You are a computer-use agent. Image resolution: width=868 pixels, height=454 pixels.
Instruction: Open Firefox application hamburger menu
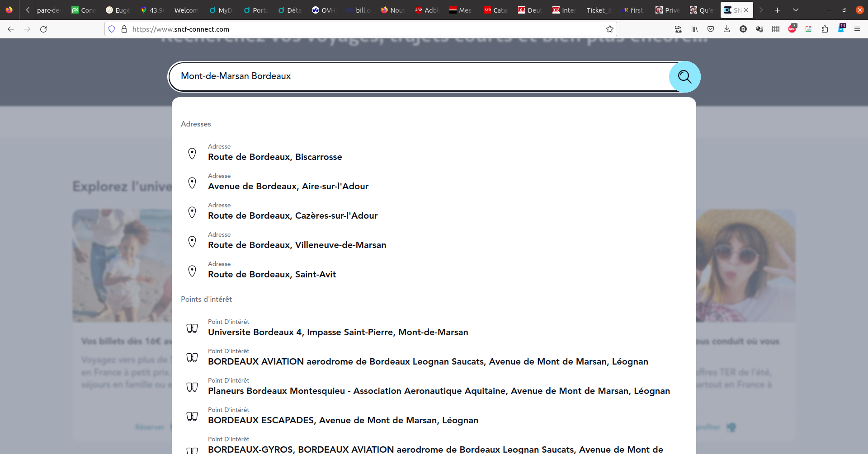(857, 29)
